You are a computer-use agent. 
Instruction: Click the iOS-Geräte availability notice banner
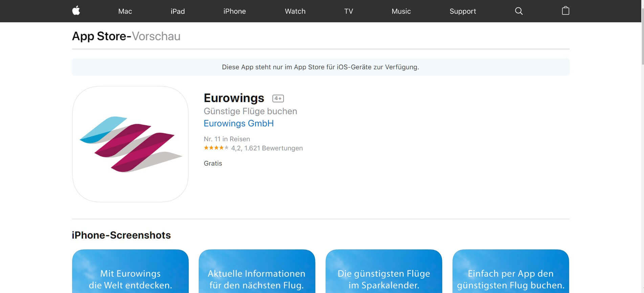pyautogui.click(x=320, y=67)
